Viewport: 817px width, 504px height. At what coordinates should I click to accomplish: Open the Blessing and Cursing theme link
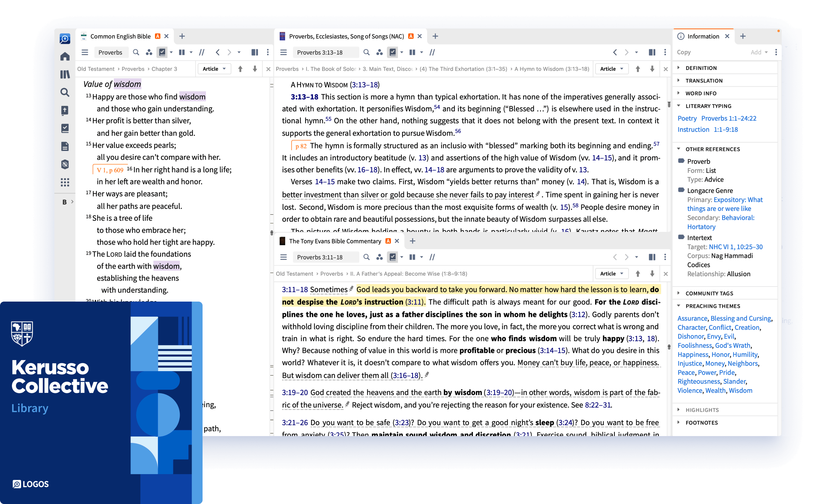click(x=741, y=319)
